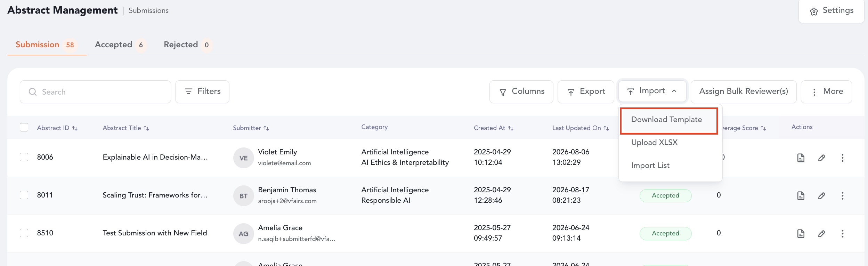Viewport: 868px width, 266px height.
Task: Tick the checkbox for abstract 8006
Action: click(x=24, y=157)
